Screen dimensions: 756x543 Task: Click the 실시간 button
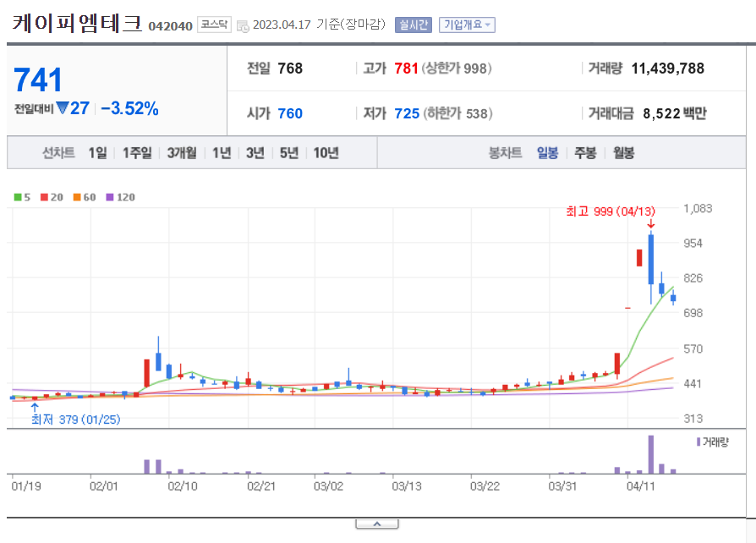pyautogui.click(x=414, y=25)
